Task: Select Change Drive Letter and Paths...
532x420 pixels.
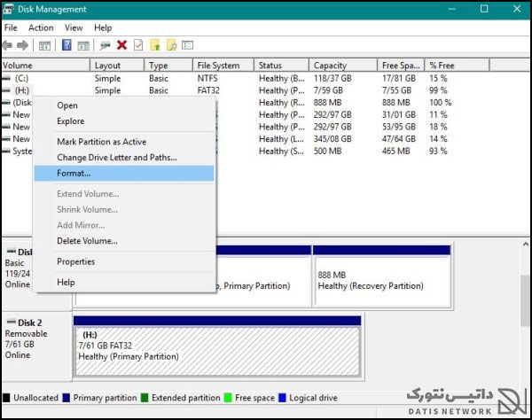Action: tap(124, 158)
